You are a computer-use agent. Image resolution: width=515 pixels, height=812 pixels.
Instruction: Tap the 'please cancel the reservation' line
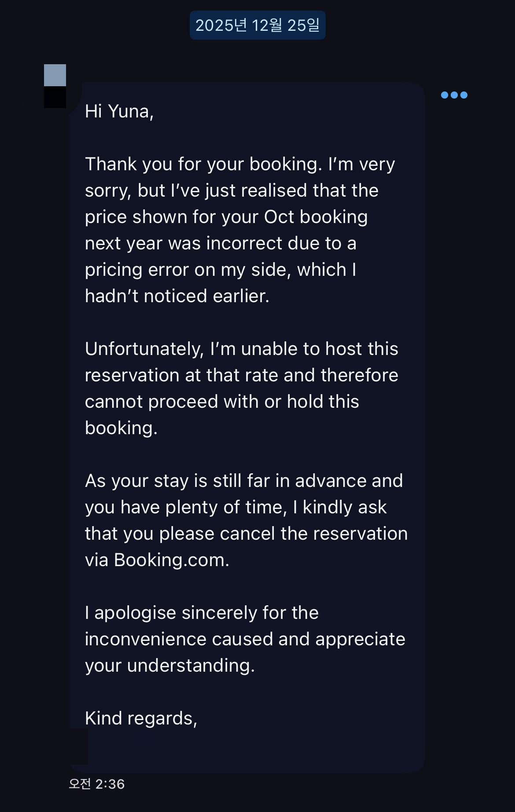tap(246, 534)
